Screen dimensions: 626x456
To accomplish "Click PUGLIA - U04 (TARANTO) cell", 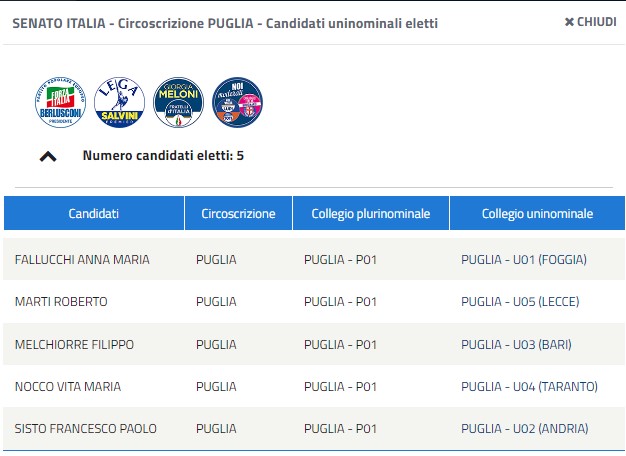I will (x=529, y=387).
